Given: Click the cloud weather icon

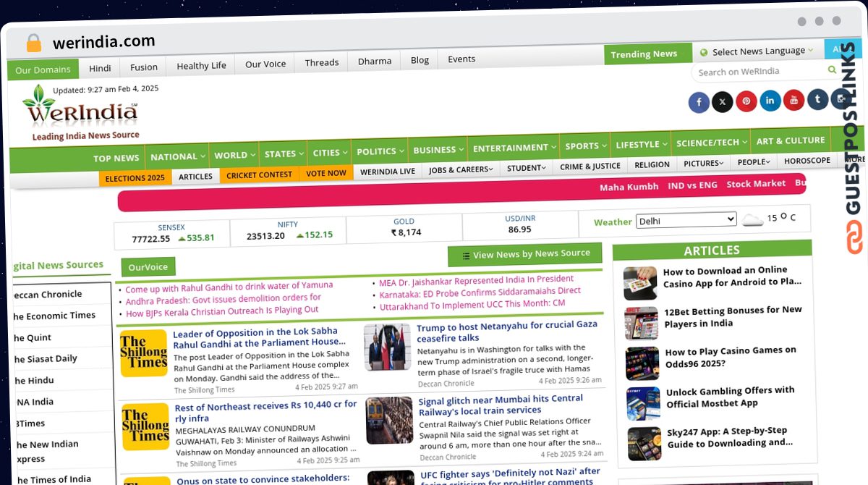Looking at the screenshot, I should (752, 219).
